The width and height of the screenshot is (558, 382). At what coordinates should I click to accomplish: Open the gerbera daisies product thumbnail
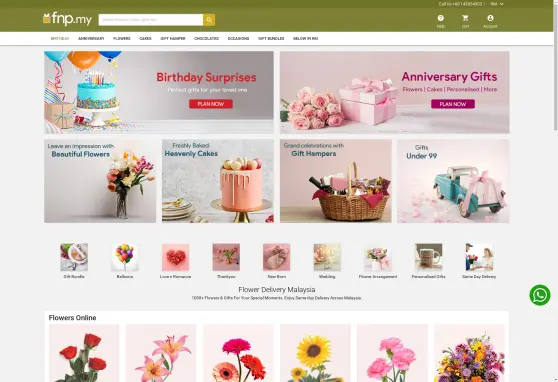pyautogui.click(x=238, y=353)
